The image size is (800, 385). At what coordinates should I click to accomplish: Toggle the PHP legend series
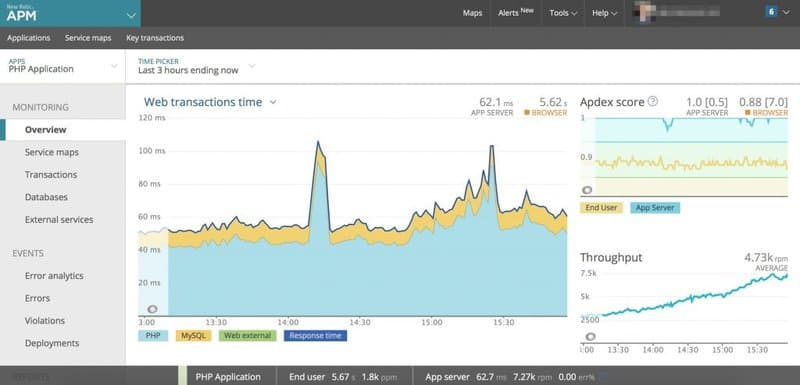(x=153, y=336)
